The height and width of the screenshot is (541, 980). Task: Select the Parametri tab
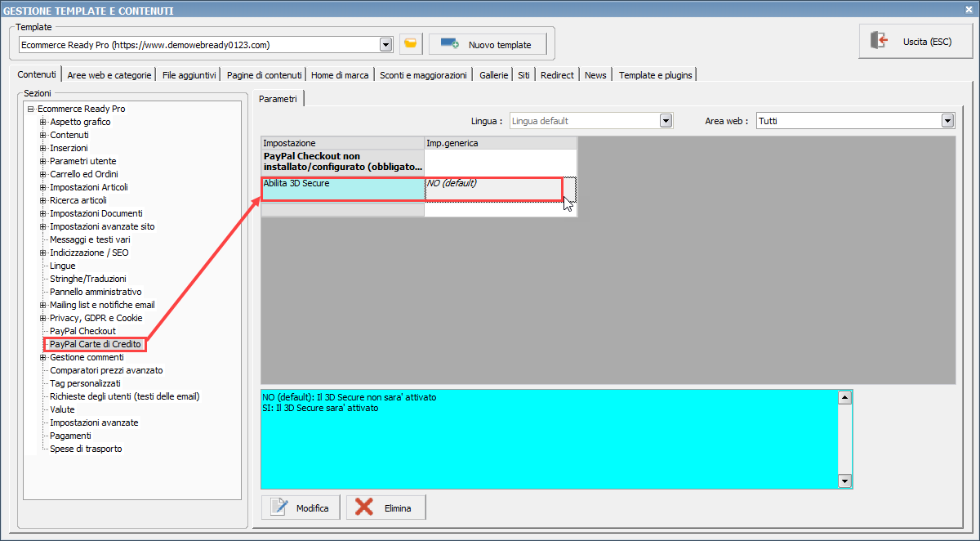(278, 98)
